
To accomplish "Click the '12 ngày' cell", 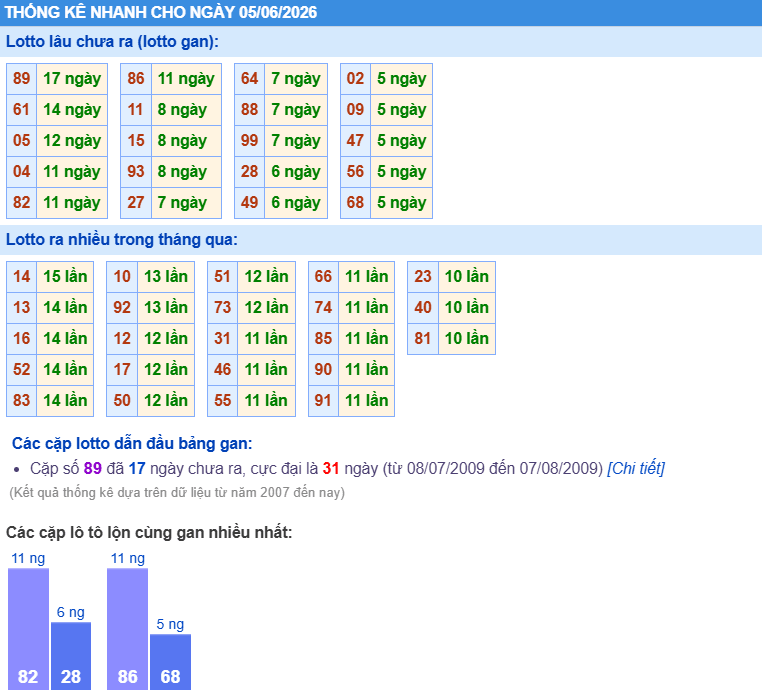I will tap(72, 140).
